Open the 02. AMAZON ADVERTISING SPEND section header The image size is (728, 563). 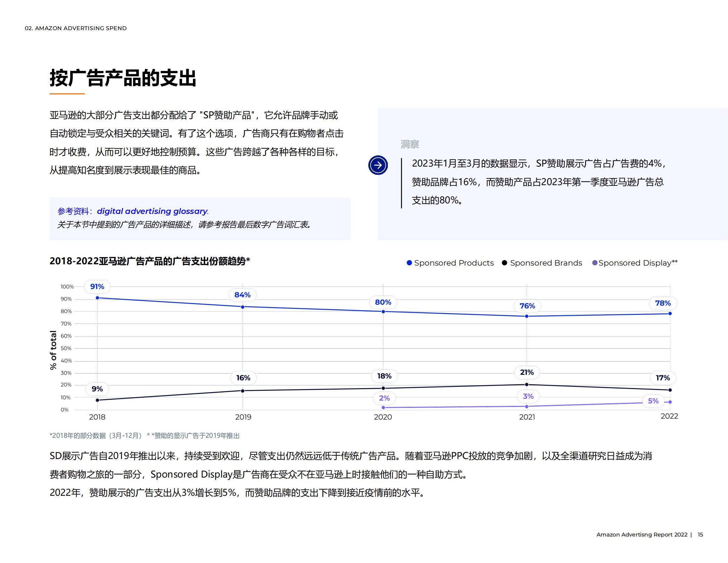(x=76, y=28)
